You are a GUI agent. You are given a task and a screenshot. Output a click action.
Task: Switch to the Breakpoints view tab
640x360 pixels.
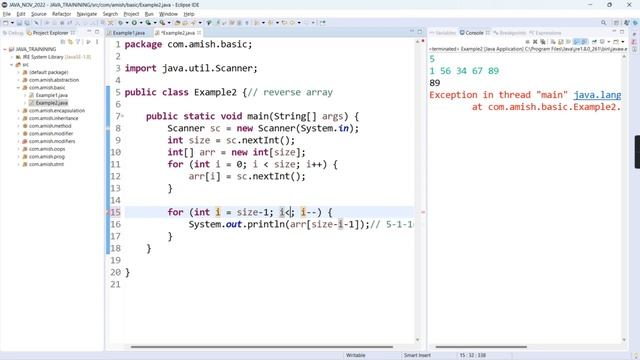(509, 33)
